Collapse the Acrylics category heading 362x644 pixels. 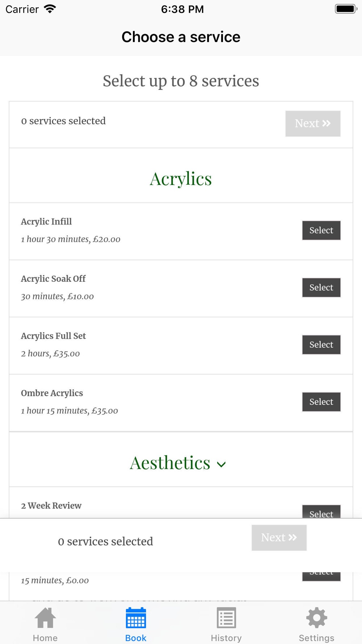coord(181,179)
